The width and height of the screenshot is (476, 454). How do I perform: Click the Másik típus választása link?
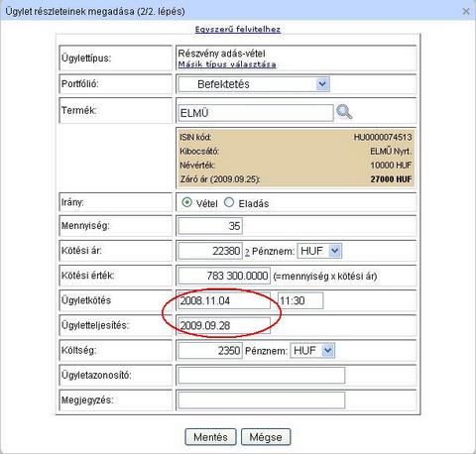(x=227, y=64)
